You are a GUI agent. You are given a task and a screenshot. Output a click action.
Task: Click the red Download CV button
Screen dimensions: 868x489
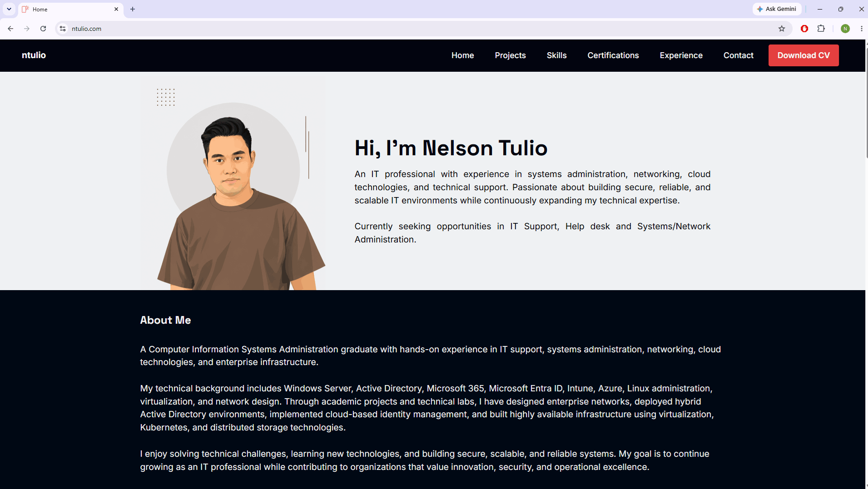pyautogui.click(x=803, y=55)
